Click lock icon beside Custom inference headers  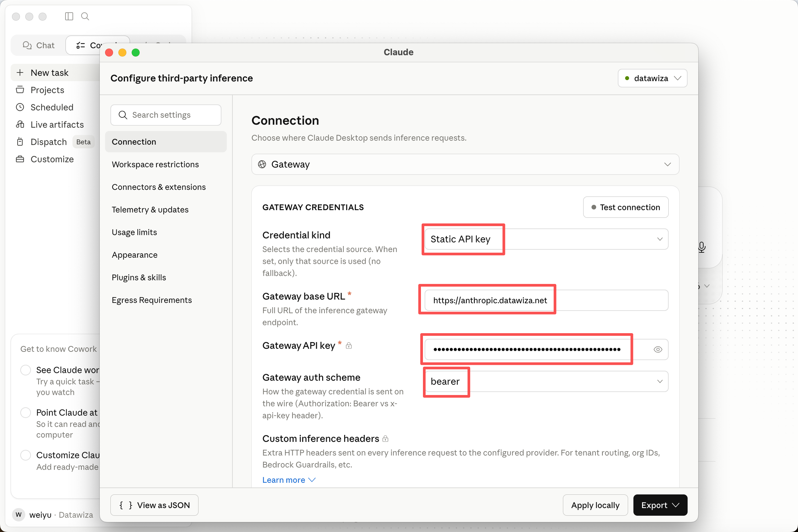(385, 439)
